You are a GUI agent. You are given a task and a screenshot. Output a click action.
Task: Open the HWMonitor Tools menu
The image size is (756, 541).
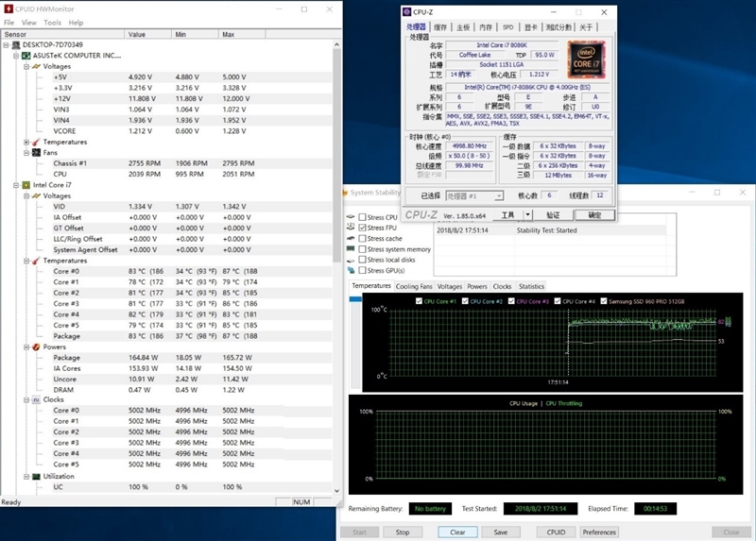53,23
